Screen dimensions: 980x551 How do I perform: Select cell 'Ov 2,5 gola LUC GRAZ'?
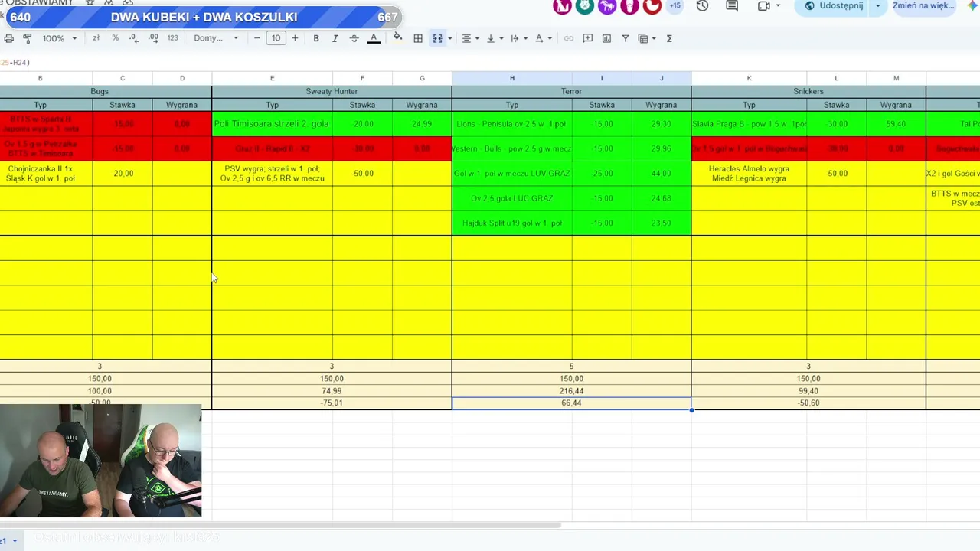coord(511,198)
